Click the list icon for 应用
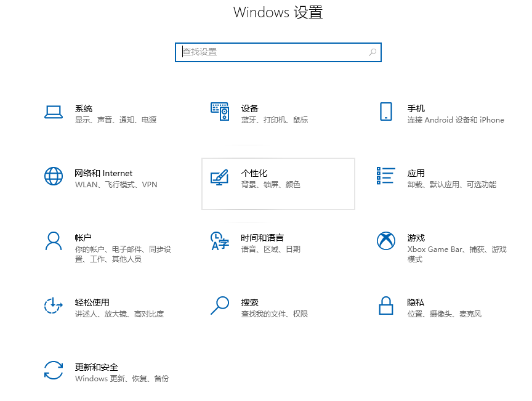Viewport: 532px width, 401px height. point(385,176)
